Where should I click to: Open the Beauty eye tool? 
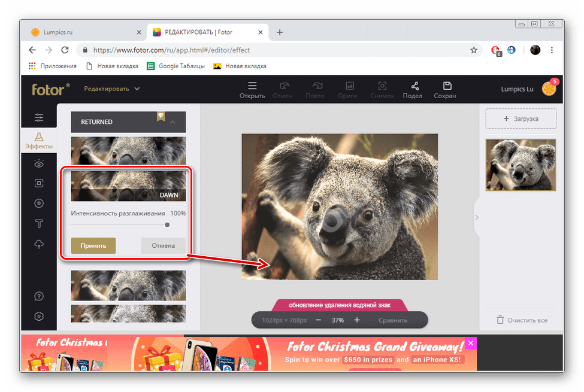tap(39, 164)
